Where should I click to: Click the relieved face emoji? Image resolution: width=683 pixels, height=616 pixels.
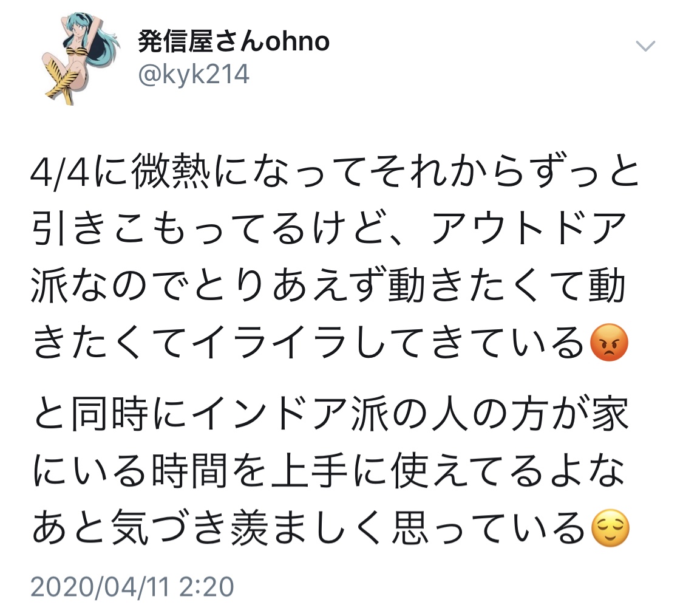(610, 528)
